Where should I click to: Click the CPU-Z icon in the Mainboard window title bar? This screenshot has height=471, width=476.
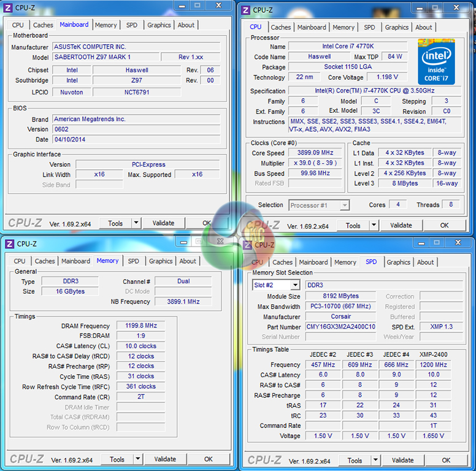(9, 7)
